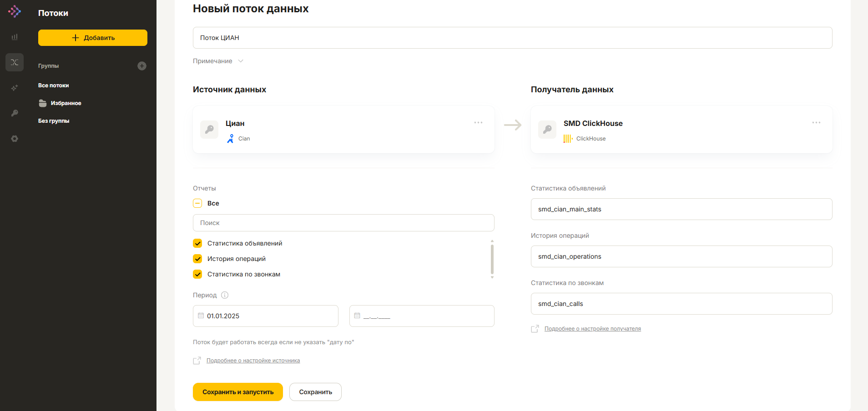This screenshot has width=868, height=411.
Task: Click the calendar icon in end date field
Action: [357, 316]
